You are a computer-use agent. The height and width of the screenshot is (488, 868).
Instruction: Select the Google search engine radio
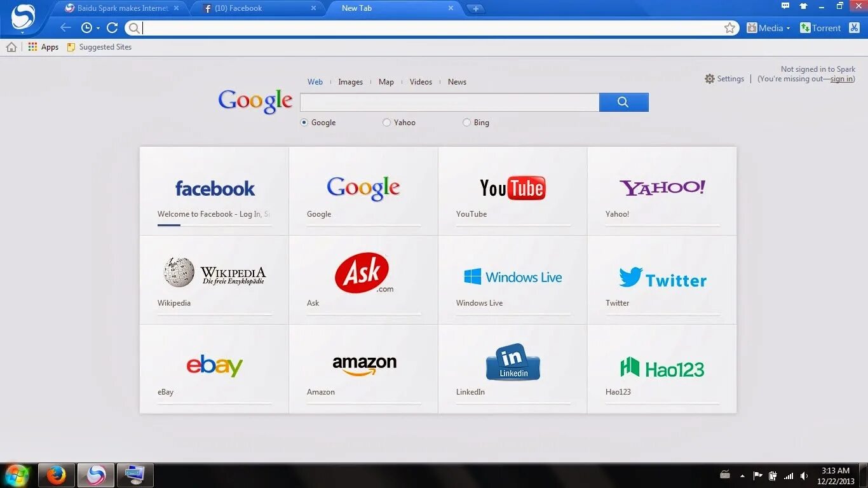(x=304, y=123)
